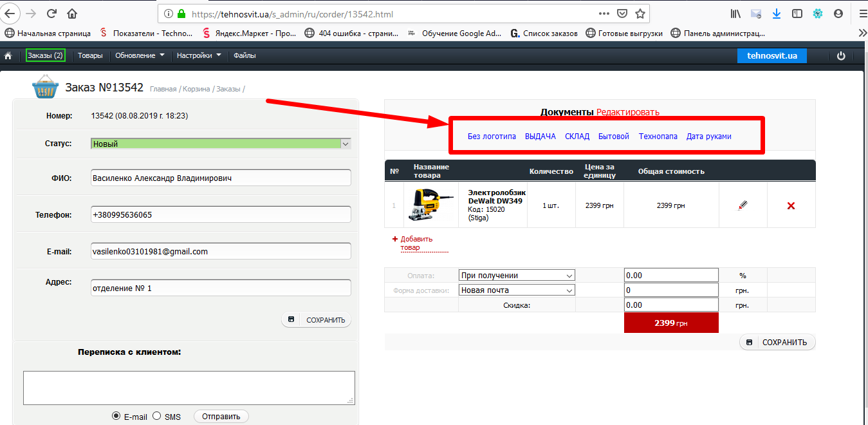
Task: Click the browser Back arrow
Action: pos(10,14)
